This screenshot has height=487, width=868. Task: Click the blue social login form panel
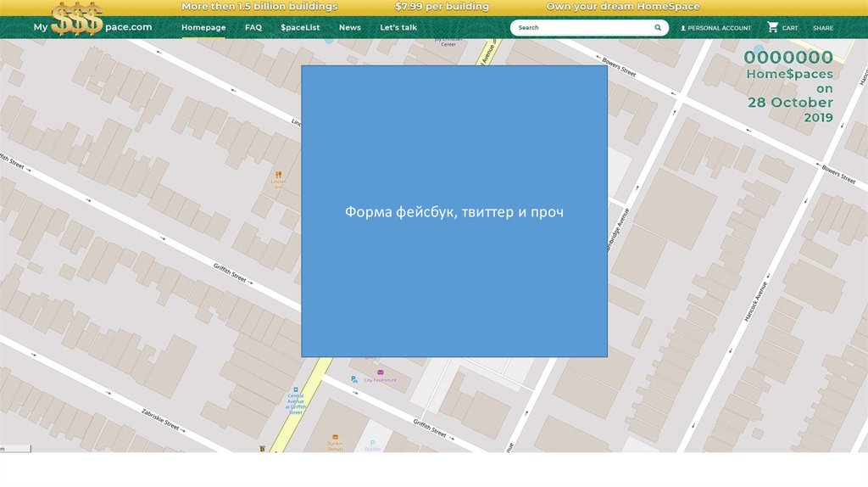tap(454, 211)
